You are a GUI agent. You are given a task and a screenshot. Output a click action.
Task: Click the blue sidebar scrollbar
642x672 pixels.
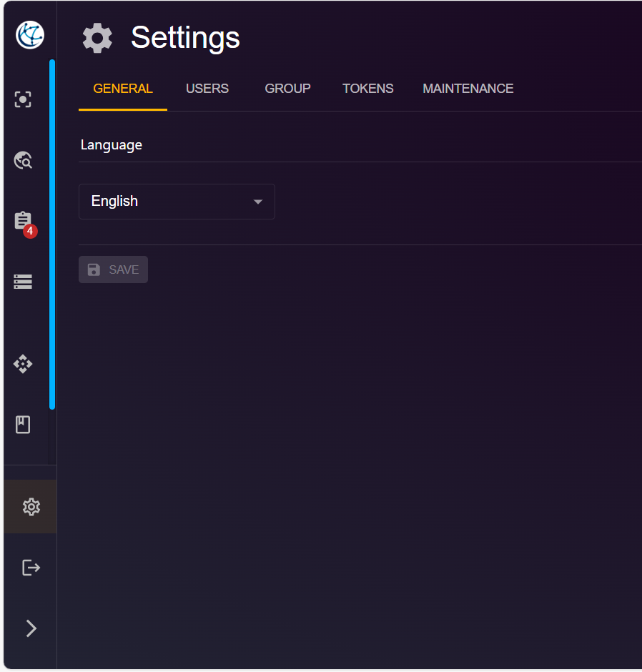[52, 234]
